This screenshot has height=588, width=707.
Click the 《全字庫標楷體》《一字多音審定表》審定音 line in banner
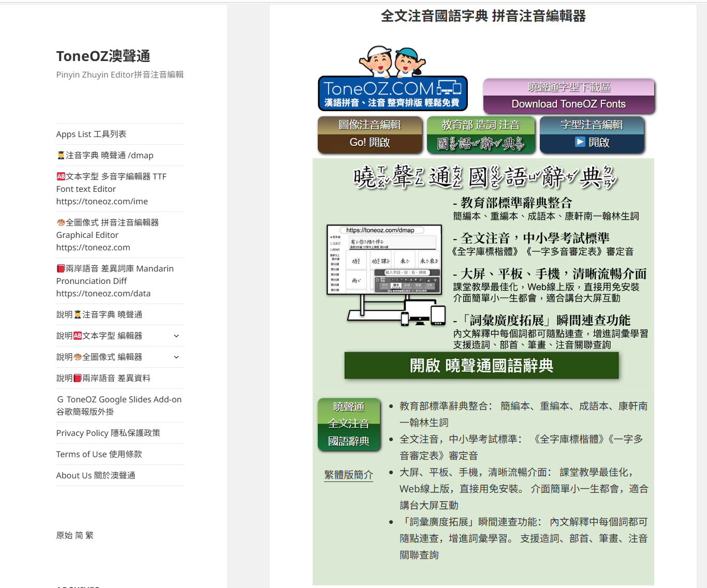(x=543, y=252)
